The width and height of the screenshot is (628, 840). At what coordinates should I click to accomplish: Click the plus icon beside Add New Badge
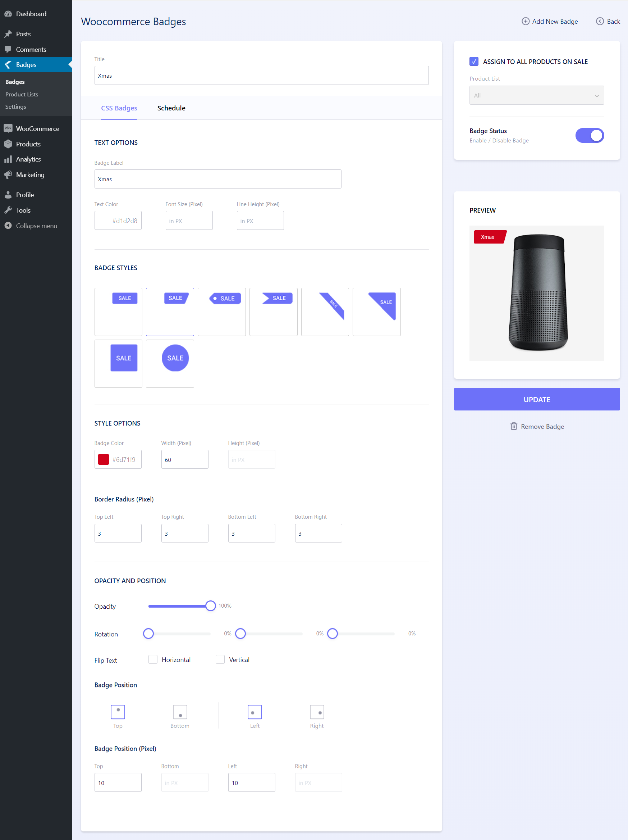[526, 21]
